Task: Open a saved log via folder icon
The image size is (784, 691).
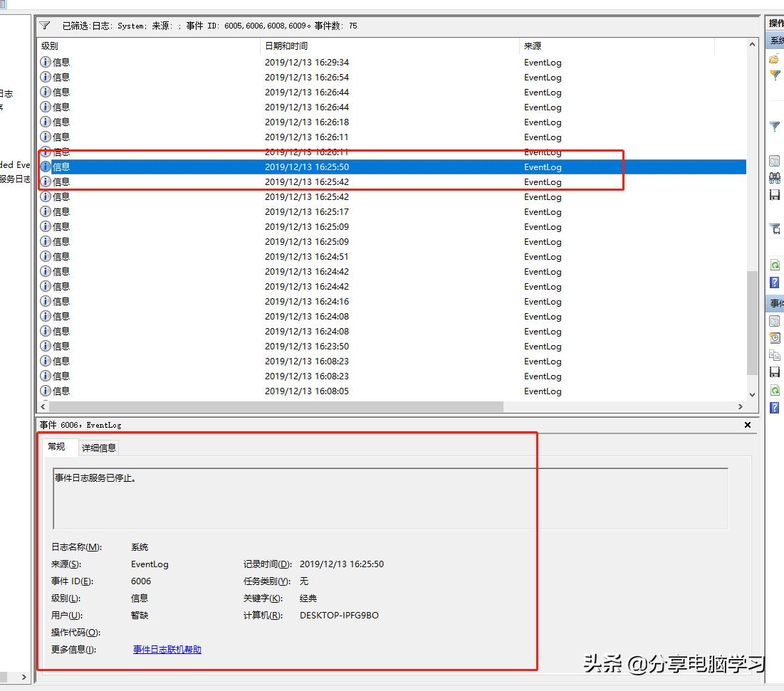Action: click(x=775, y=58)
